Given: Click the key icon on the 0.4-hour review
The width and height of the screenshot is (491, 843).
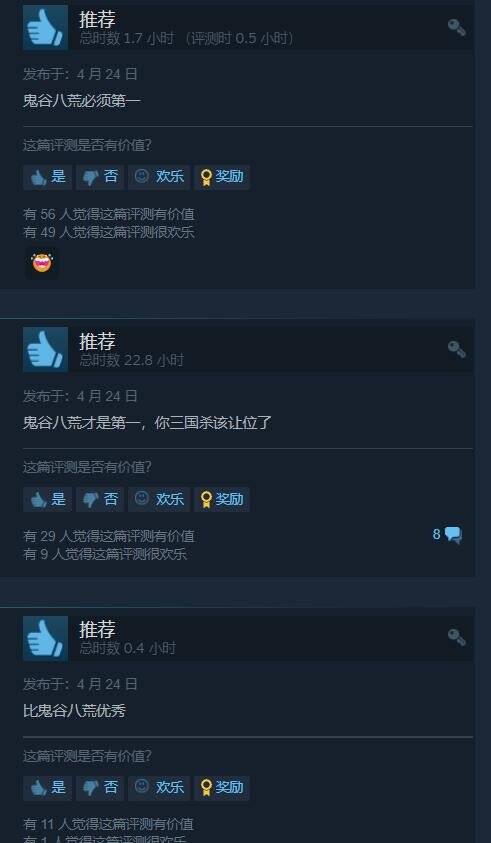Looking at the screenshot, I should point(457,637).
